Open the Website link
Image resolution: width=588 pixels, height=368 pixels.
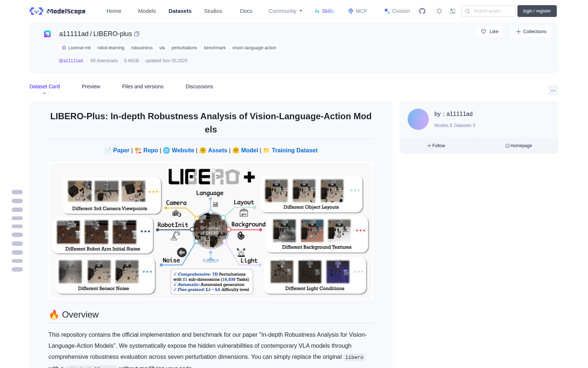pos(183,150)
